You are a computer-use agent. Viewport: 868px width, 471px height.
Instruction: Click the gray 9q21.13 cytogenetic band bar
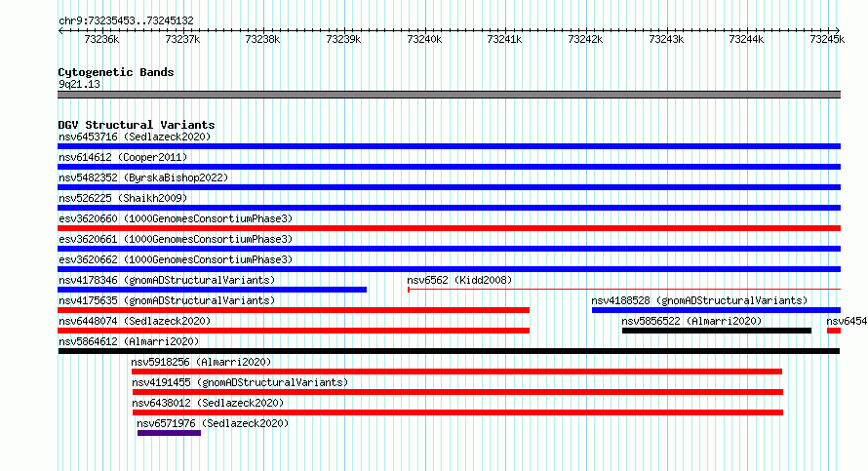click(x=449, y=95)
